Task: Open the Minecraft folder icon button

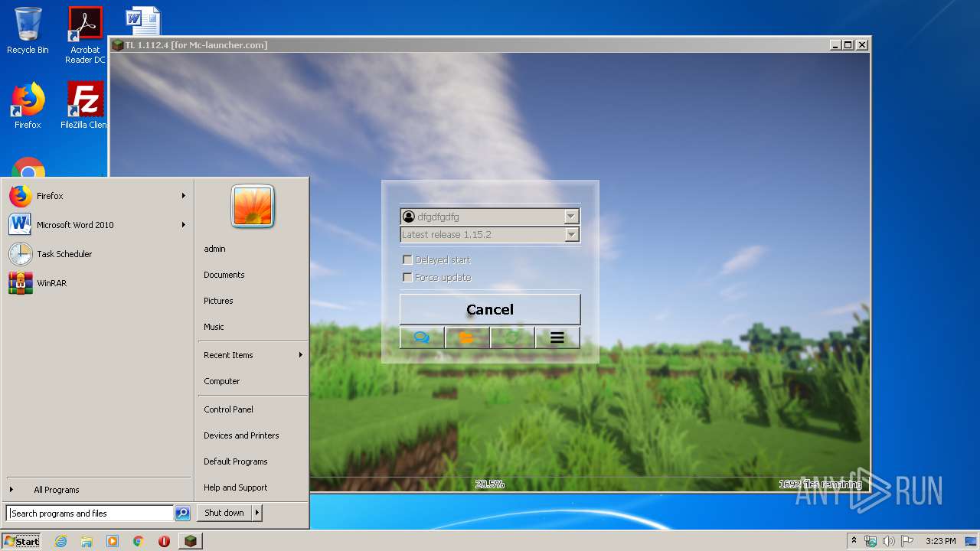Action: pos(467,337)
